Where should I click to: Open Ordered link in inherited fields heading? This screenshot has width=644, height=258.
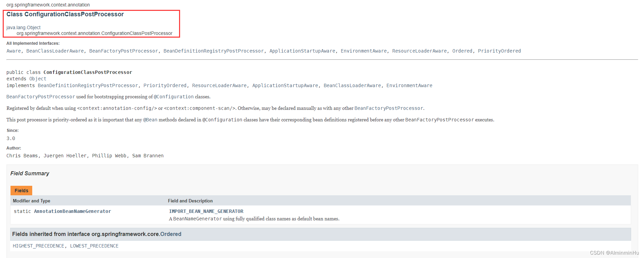171,234
